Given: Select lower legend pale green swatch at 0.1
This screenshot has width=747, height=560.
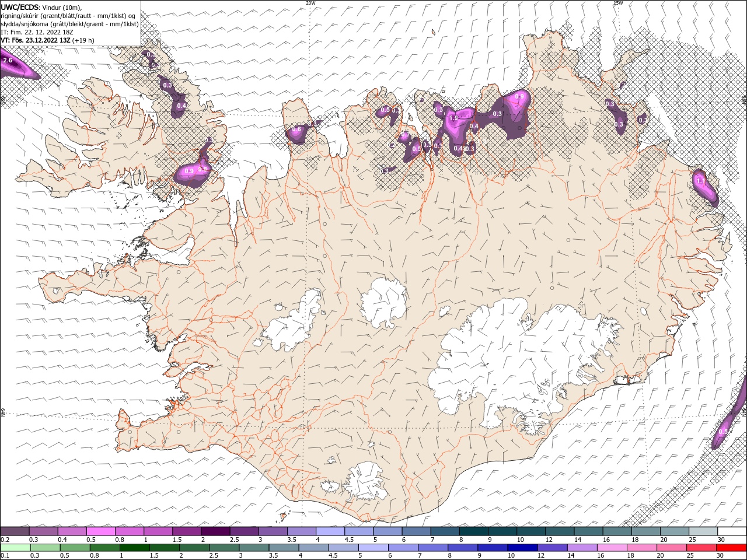Looking at the screenshot, I should pyautogui.click(x=15, y=548).
